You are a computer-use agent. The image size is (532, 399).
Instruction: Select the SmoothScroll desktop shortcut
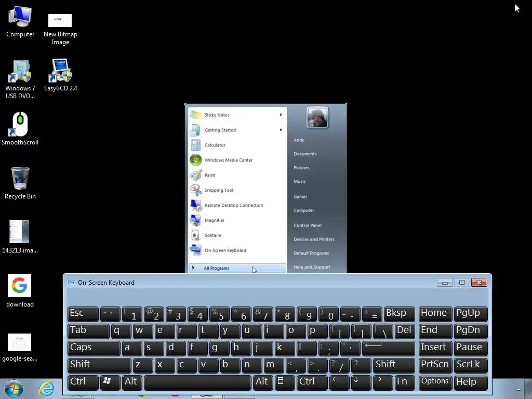tap(20, 129)
